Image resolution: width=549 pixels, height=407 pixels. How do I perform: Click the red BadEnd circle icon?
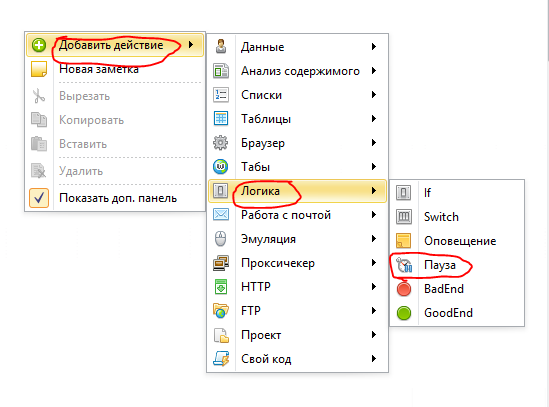tap(404, 289)
